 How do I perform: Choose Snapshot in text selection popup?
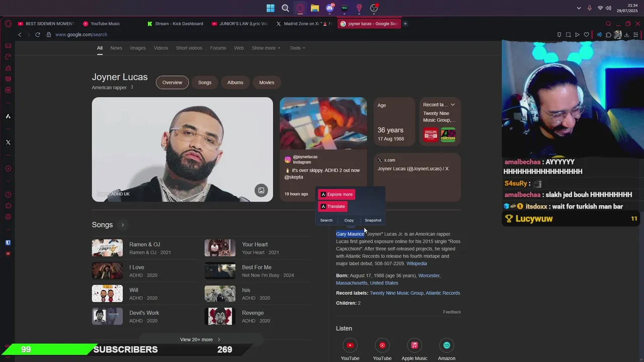click(x=373, y=220)
